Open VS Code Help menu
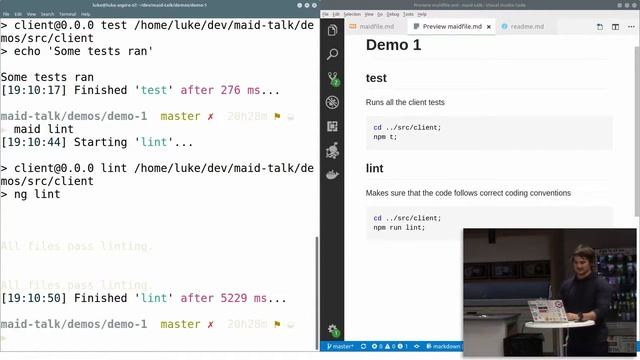Viewport: 640px width, 360px height. click(422, 14)
